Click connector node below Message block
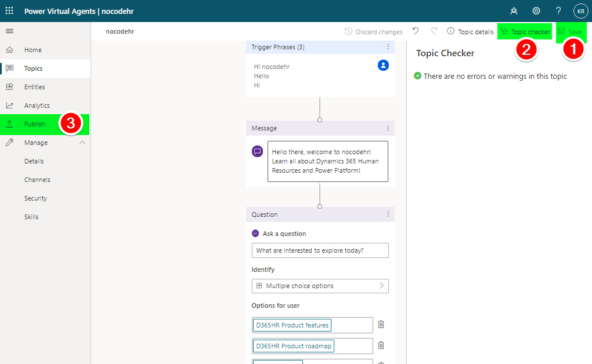This screenshot has width=592, height=364. click(320, 206)
